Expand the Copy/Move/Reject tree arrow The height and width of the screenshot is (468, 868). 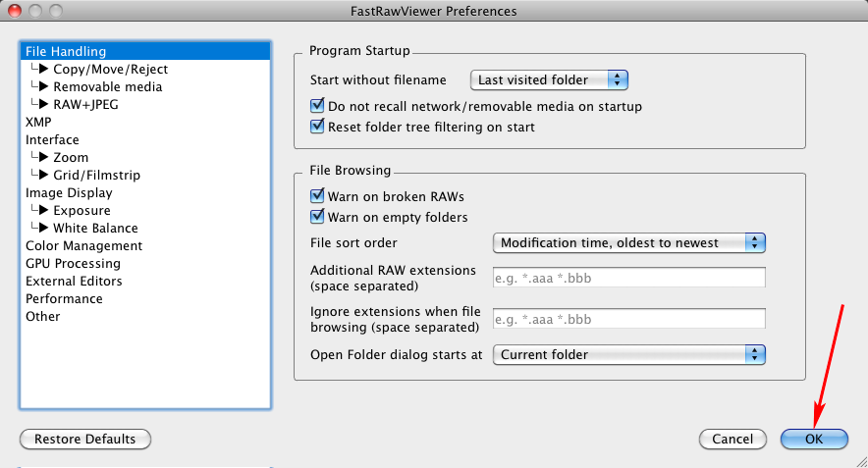pyautogui.click(x=43, y=70)
